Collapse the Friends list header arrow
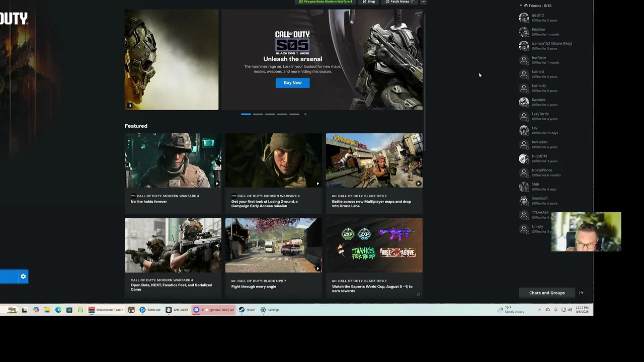The image size is (644, 362). 521,6
